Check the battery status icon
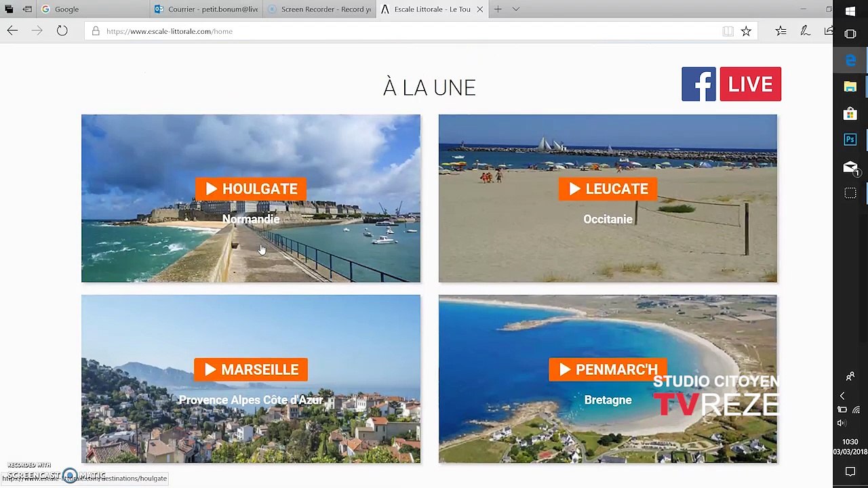The width and height of the screenshot is (868, 488). pyautogui.click(x=842, y=409)
